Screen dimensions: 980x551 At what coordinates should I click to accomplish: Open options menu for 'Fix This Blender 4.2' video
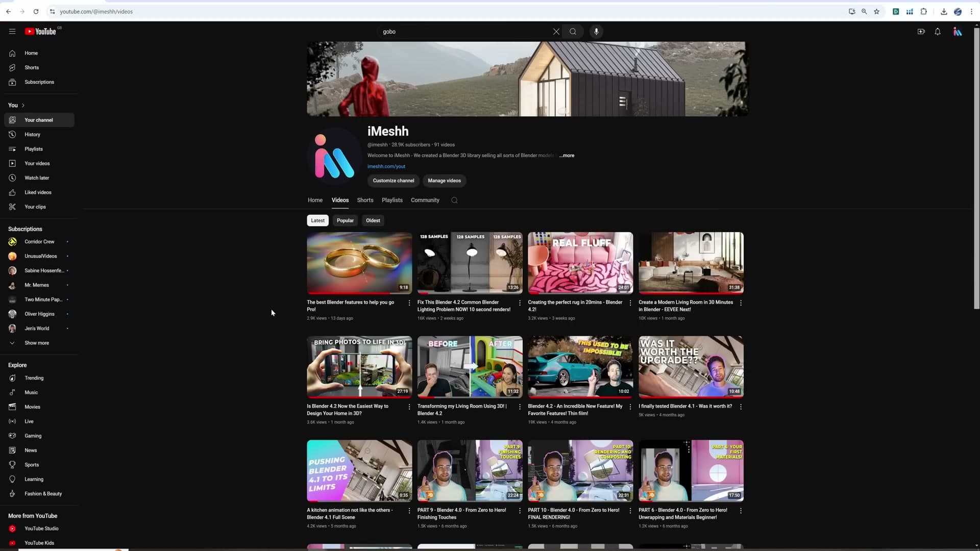(520, 303)
